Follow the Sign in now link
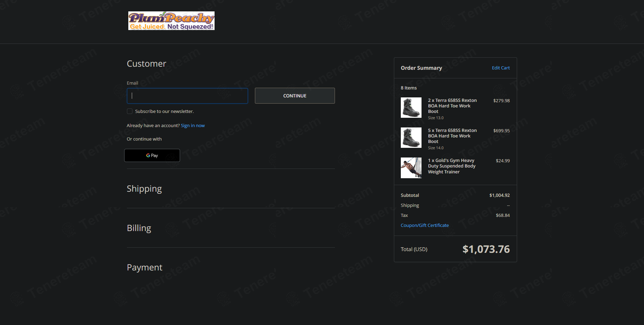Viewport: 644px width, 325px height. pyautogui.click(x=193, y=125)
